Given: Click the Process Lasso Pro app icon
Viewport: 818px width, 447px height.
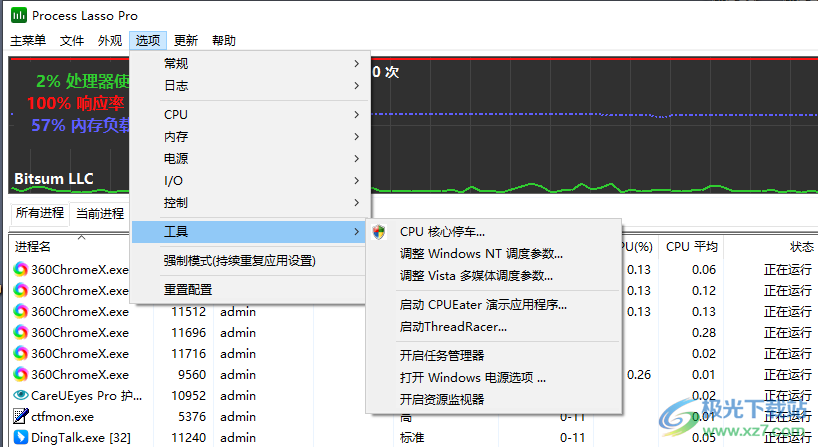Looking at the screenshot, I should pyautogui.click(x=19, y=16).
